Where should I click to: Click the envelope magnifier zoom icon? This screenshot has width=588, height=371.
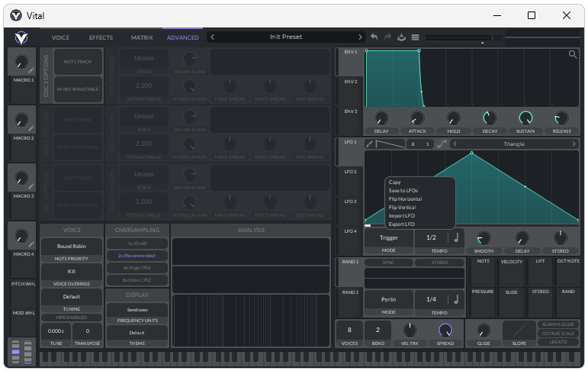click(573, 54)
